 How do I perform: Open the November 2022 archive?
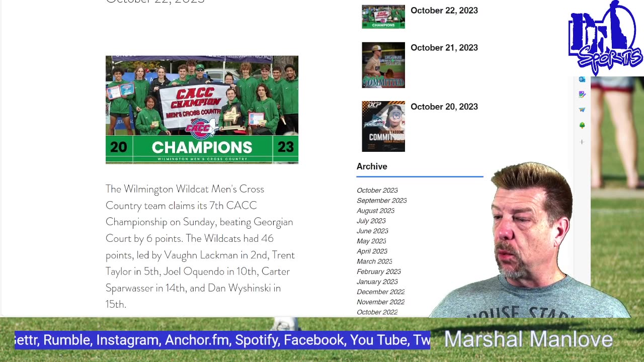pyautogui.click(x=381, y=302)
